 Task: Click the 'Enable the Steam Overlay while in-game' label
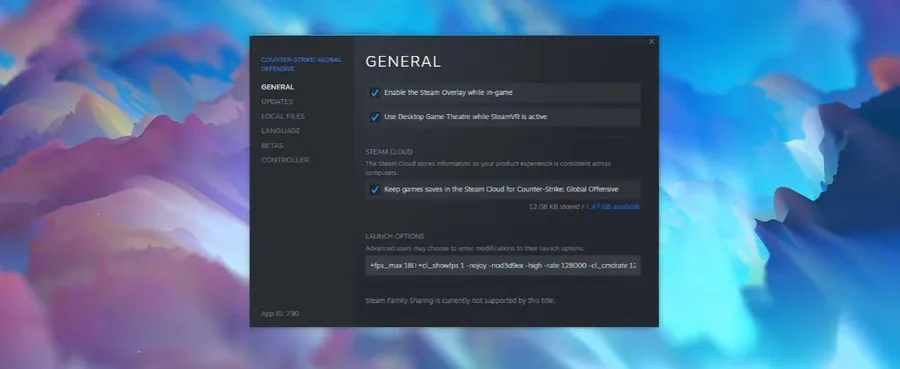(x=448, y=92)
